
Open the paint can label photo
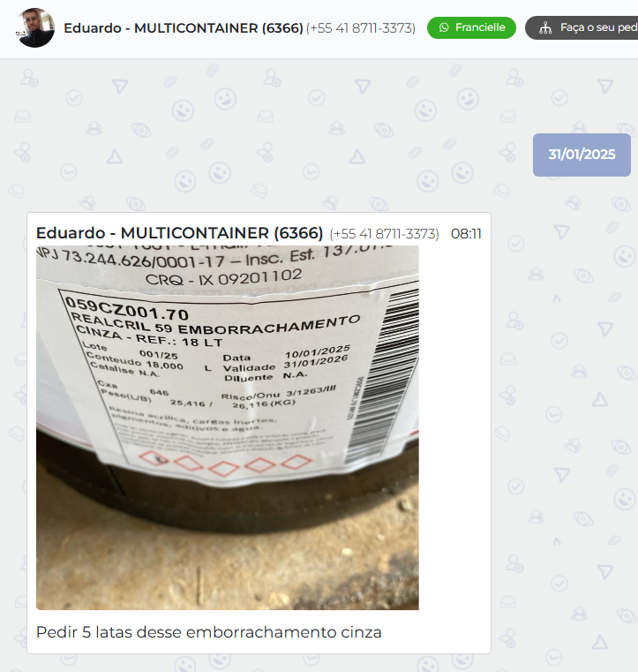click(228, 427)
